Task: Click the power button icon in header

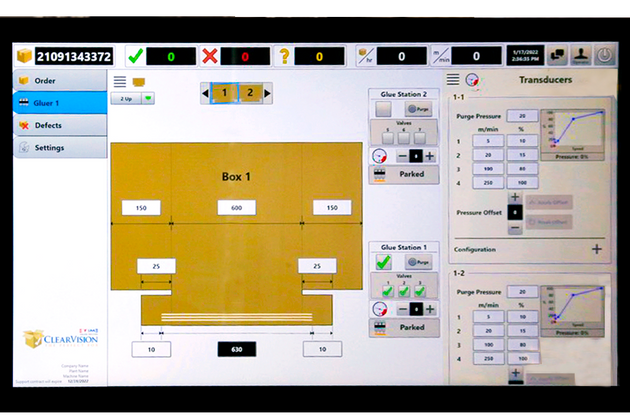Action: (607, 56)
